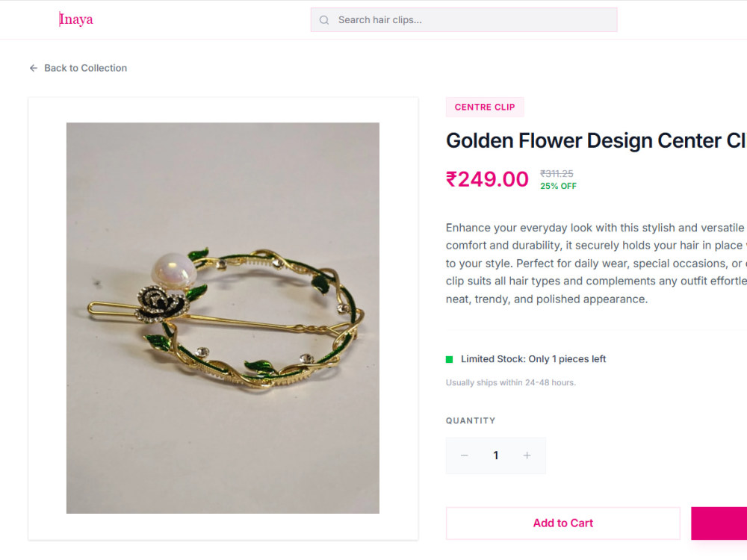The width and height of the screenshot is (747, 560).
Task: Add the item using Add to Cart
Action: (563, 523)
